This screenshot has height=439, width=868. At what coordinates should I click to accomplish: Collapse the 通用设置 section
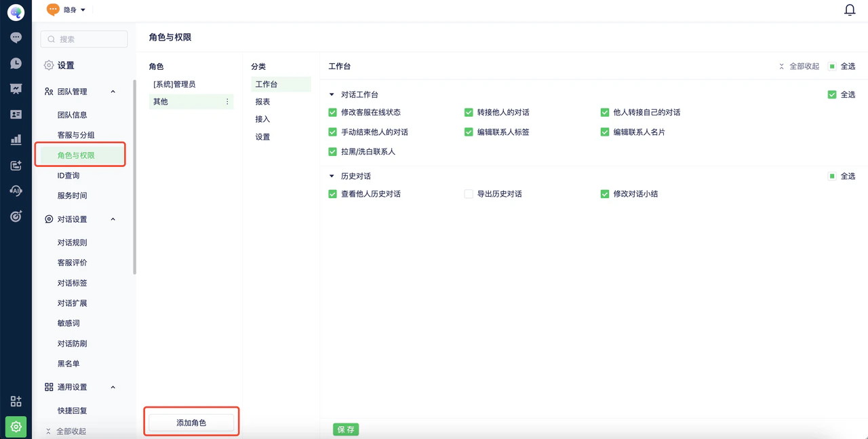[113, 387]
